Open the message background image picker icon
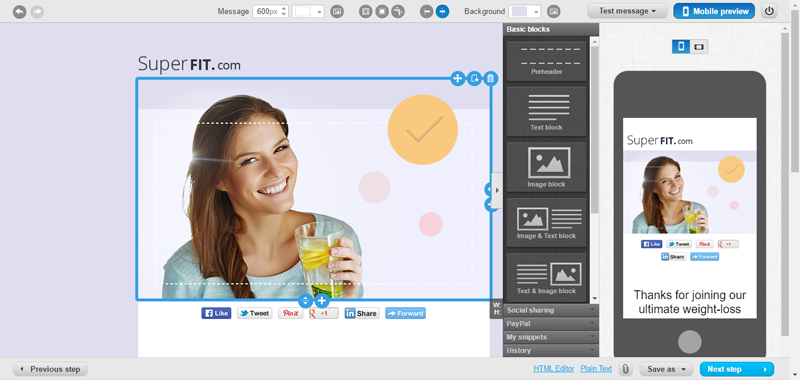Screen dimensions: 800x380 point(337,11)
